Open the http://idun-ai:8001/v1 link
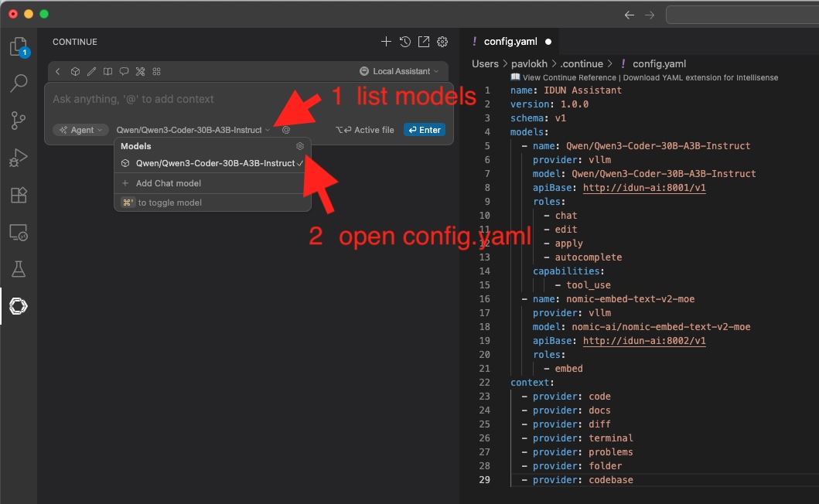819x504 pixels. pyautogui.click(x=644, y=188)
